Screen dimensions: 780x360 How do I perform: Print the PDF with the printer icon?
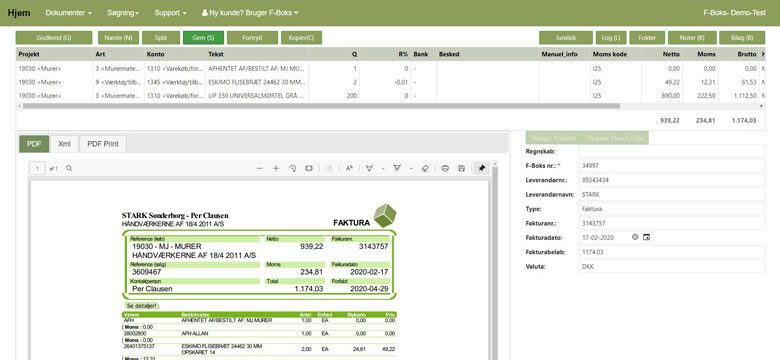click(x=445, y=169)
